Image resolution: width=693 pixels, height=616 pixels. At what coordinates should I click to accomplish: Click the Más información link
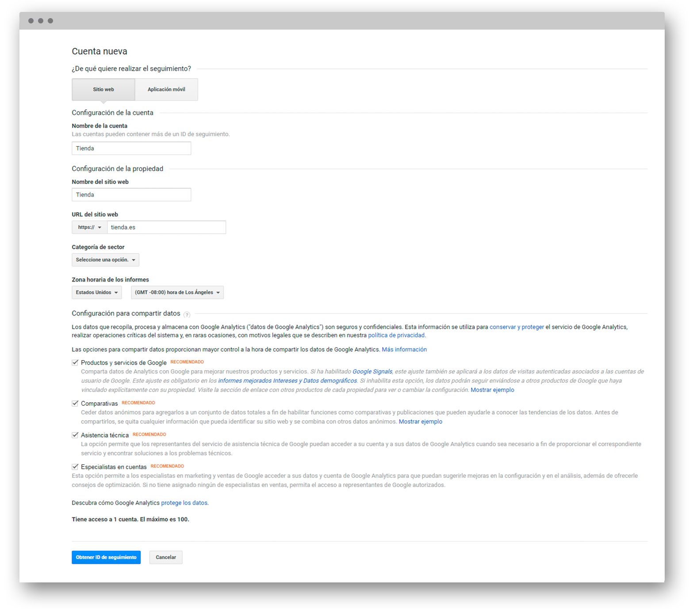pyautogui.click(x=404, y=350)
